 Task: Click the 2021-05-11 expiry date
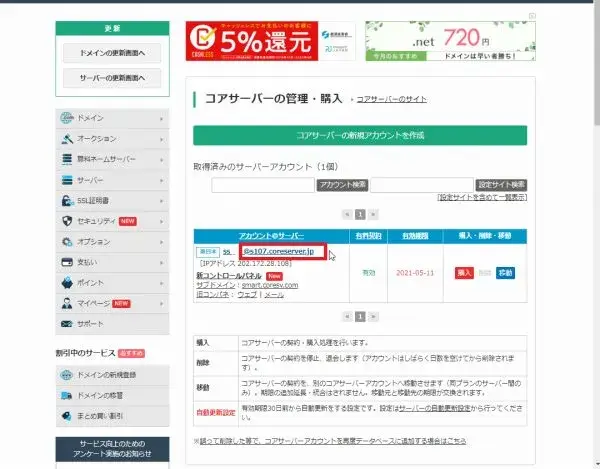coord(415,273)
